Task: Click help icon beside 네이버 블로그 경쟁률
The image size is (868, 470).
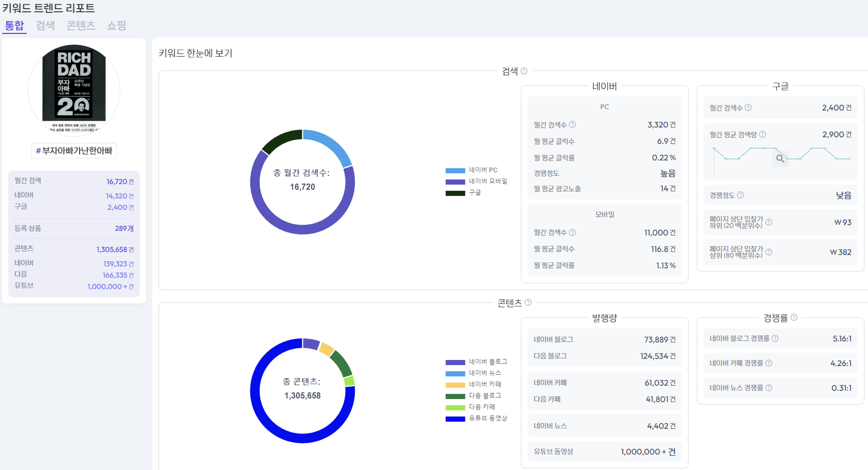Action: click(775, 338)
